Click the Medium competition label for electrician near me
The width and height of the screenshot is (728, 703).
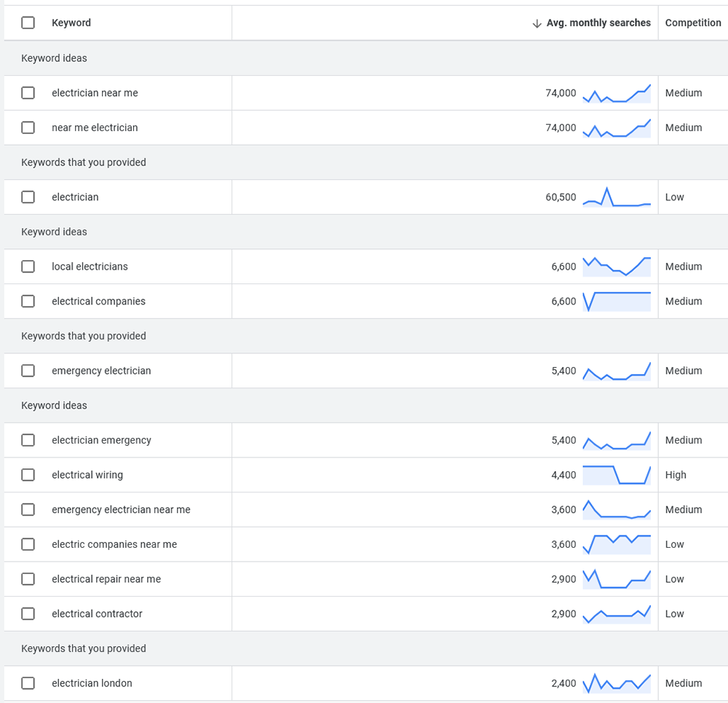click(684, 93)
